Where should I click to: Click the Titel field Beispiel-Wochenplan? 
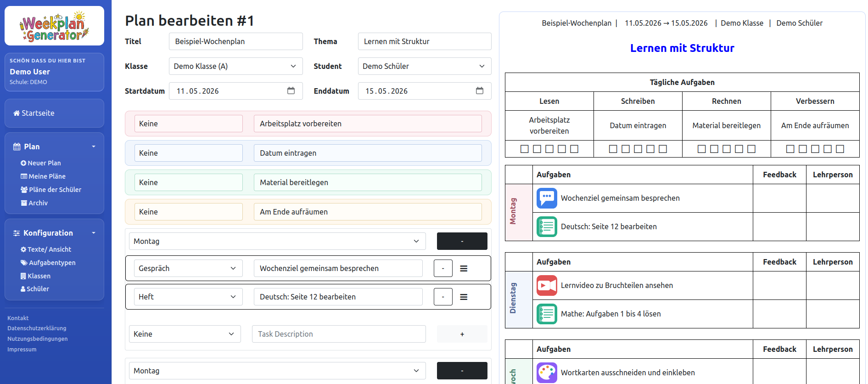(x=235, y=41)
